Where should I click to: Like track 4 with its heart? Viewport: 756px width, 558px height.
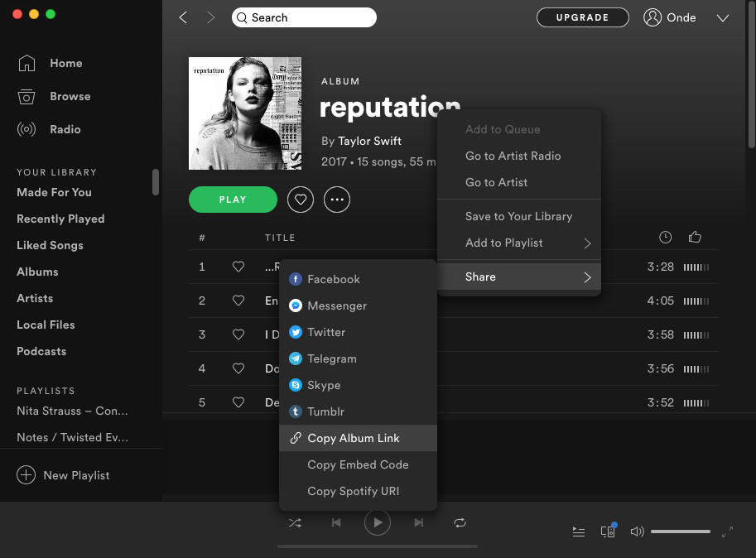coord(238,368)
